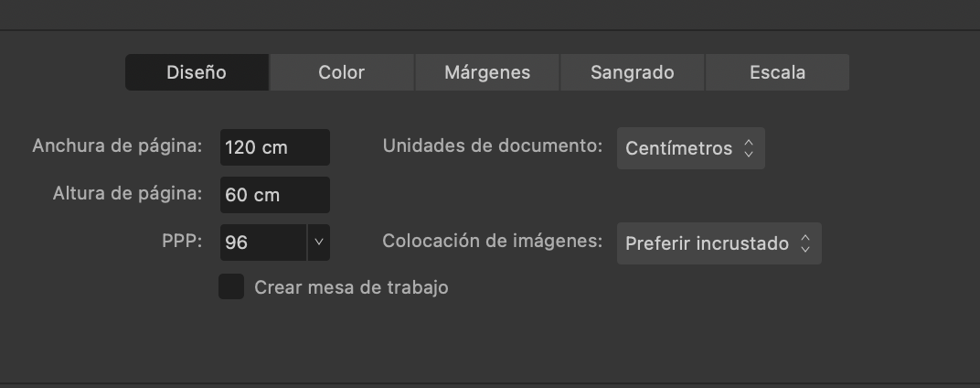
Task: Open the Unidades de documento Centímetros dropdown
Action: tap(690, 148)
